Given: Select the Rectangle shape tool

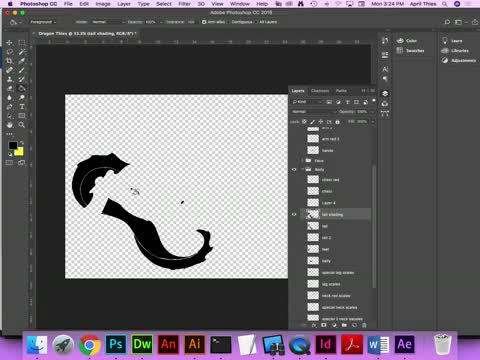Looking at the screenshot, I should pyautogui.click(x=22, y=116).
